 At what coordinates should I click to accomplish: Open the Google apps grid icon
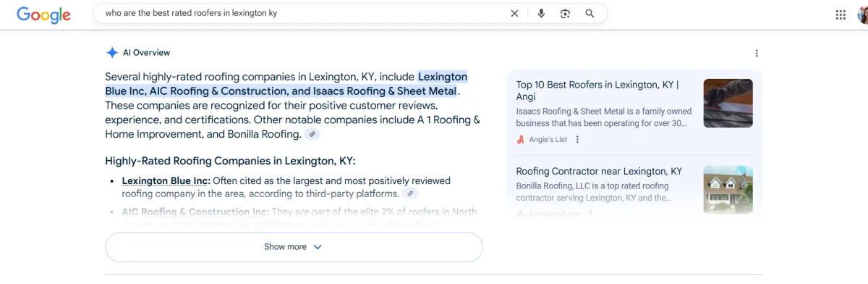click(x=841, y=14)
